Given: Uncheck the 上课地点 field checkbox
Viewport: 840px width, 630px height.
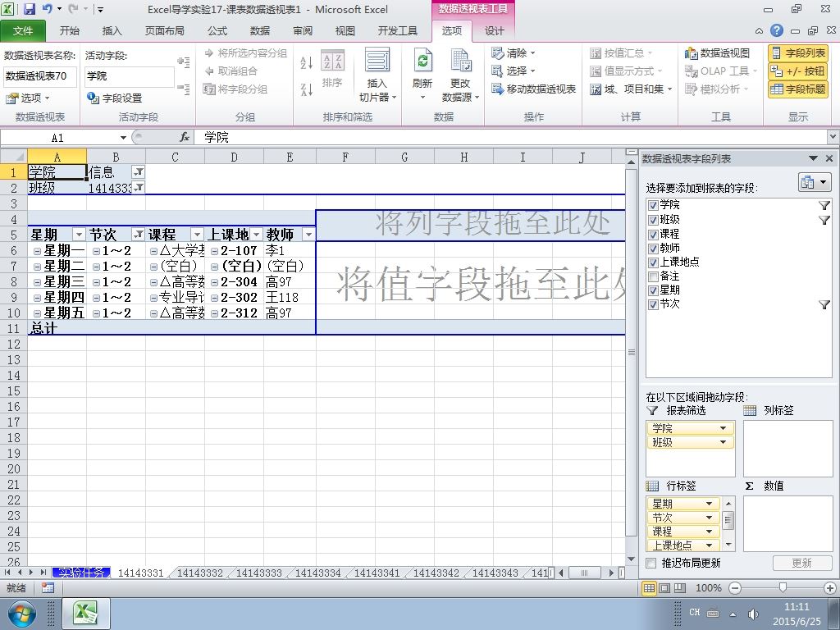Looking at the screenshot, I should 653,262.
